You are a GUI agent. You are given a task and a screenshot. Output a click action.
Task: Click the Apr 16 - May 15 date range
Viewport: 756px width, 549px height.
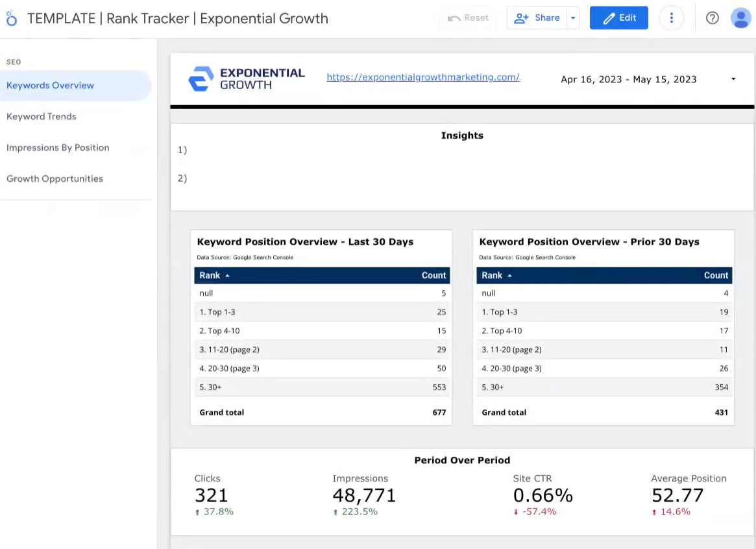(628, 80)
